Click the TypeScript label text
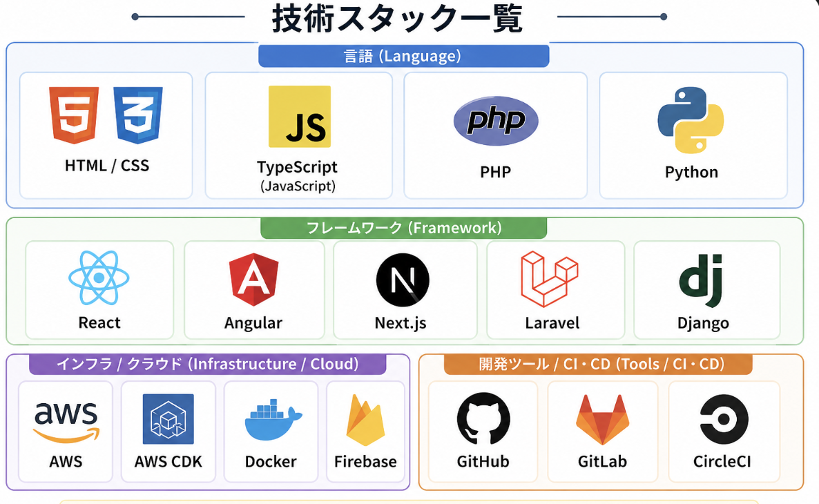 click(297, 167)
